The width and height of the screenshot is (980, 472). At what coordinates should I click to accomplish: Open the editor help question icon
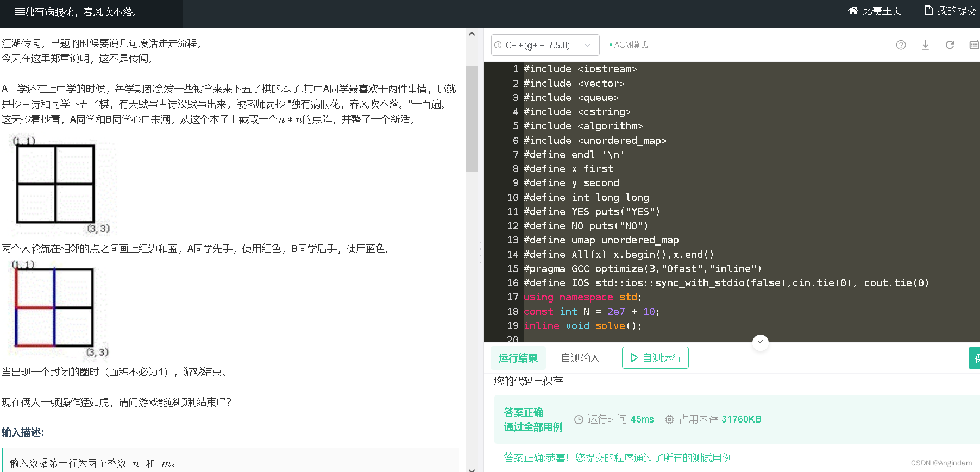tap(901, 45)
